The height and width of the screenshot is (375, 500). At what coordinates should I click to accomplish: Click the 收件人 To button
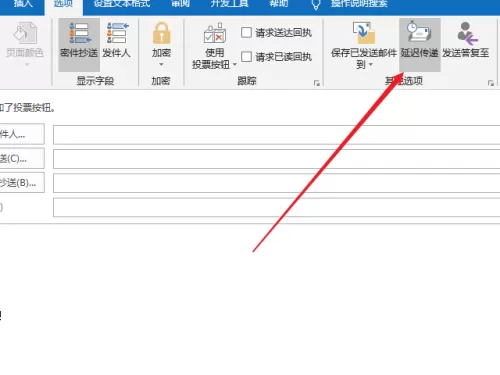[x=21, y=134]
